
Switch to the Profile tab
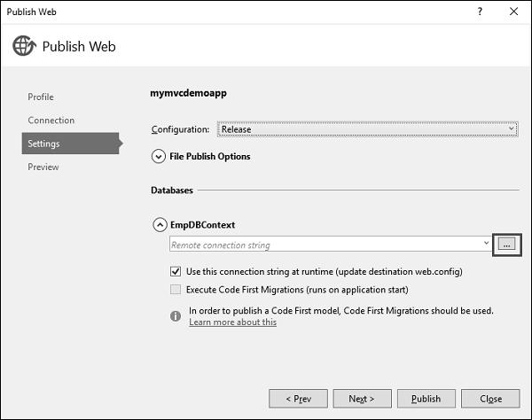point(41,97)
